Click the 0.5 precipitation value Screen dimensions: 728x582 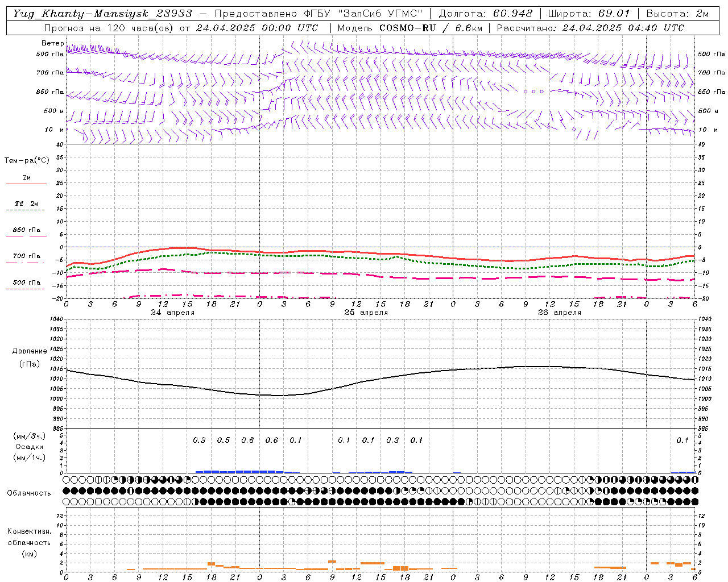[x=224, y=440]
